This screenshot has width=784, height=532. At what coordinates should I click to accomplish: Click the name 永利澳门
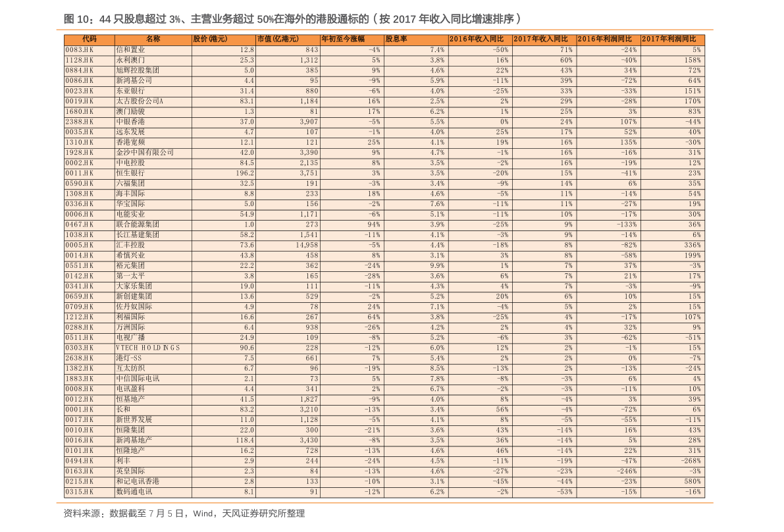(x=130, y=60)
